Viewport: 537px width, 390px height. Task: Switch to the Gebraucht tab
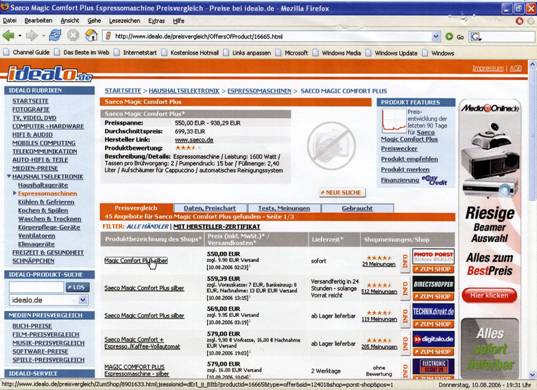click(357, 208)
